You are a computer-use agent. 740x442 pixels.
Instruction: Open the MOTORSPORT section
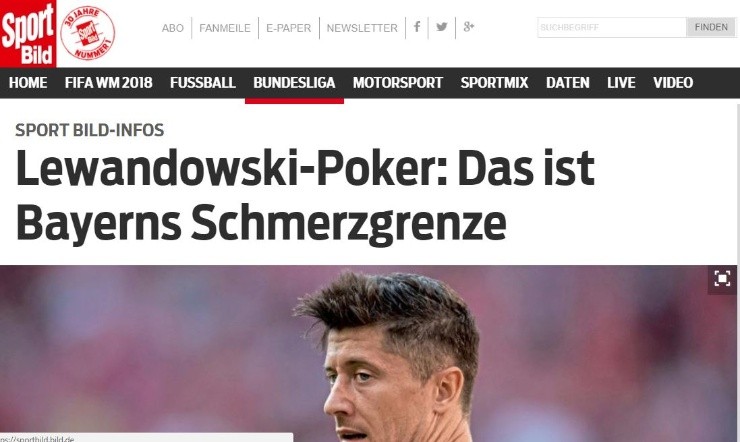[x=398, y=83]
